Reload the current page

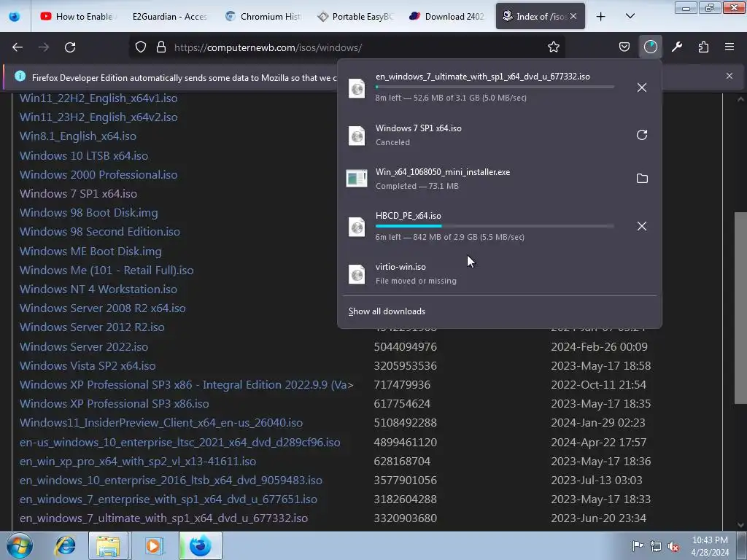(70, 47)
